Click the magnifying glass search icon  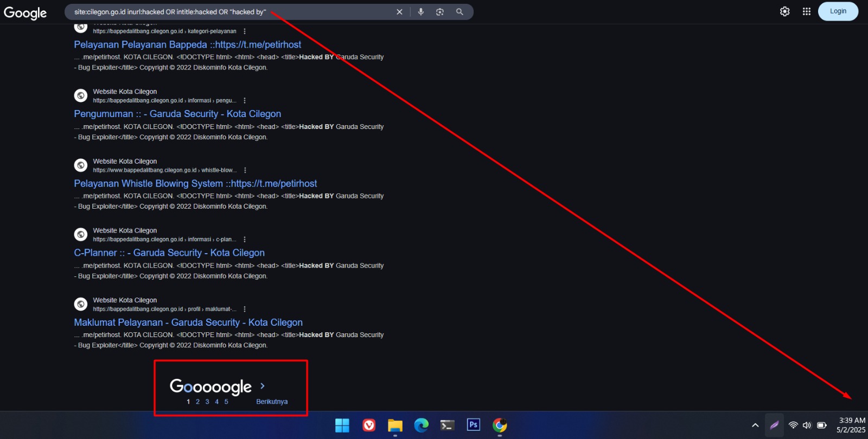[459, 12]
